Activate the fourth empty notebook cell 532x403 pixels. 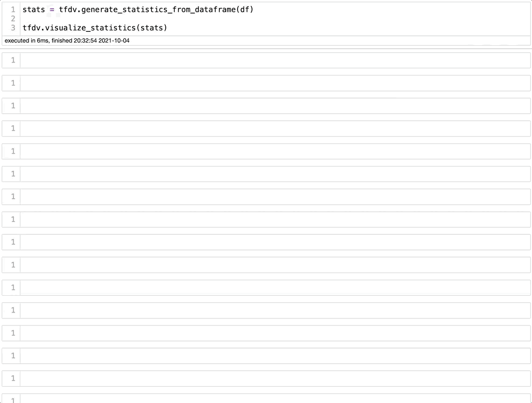[275, 128]
